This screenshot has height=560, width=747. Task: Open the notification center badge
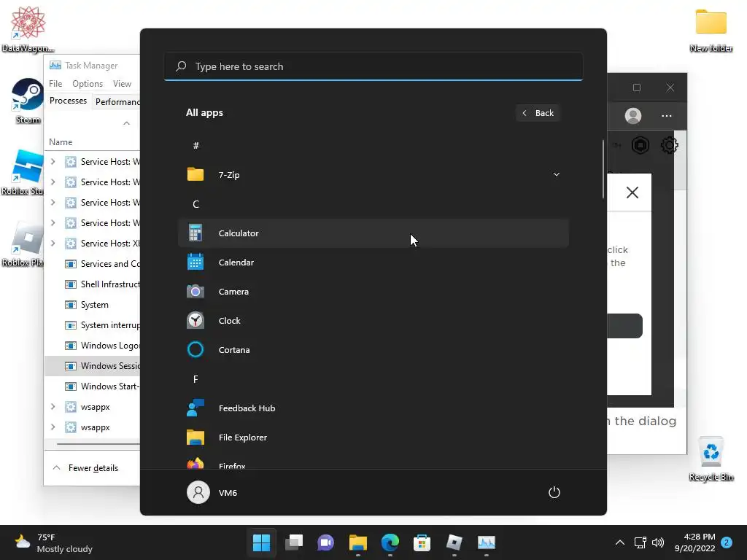[727, 542]
